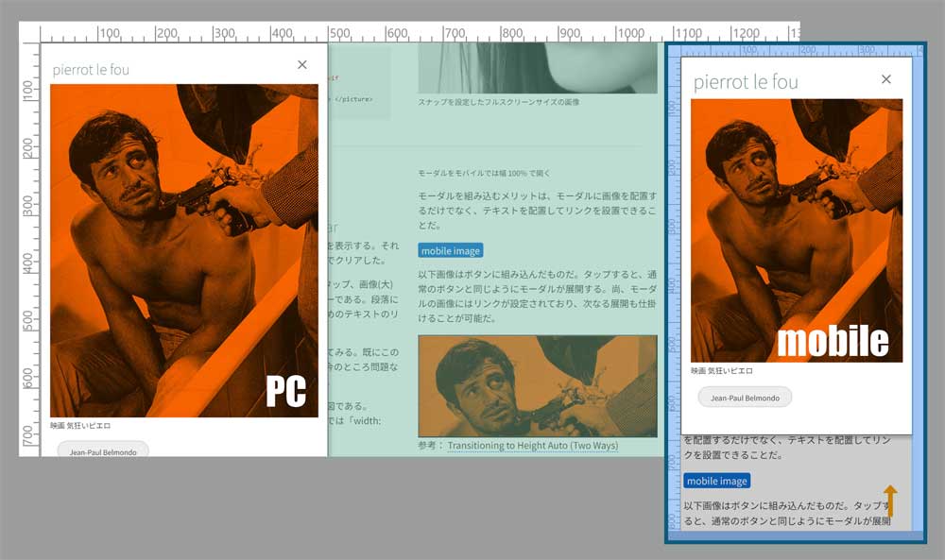Click the orange scroll-to-top arrow
Screen dimensions: 945x560
[x=890, y=501]
